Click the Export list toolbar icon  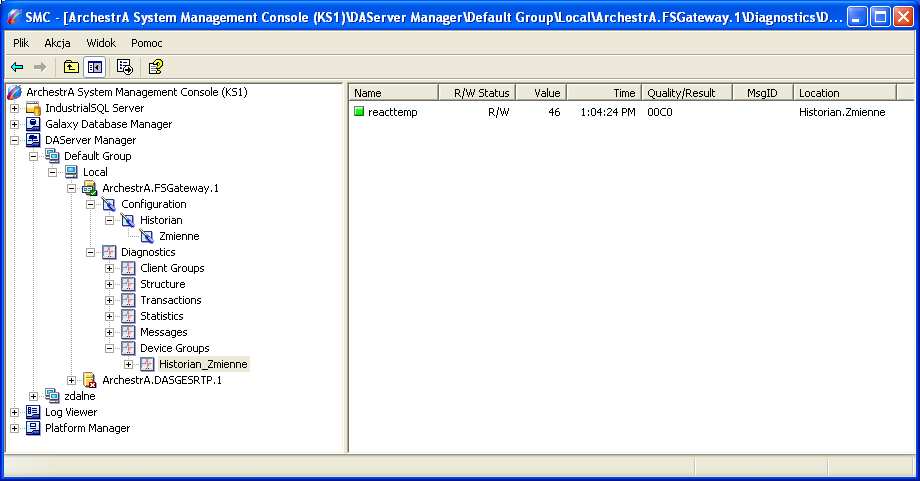[124, 67]
